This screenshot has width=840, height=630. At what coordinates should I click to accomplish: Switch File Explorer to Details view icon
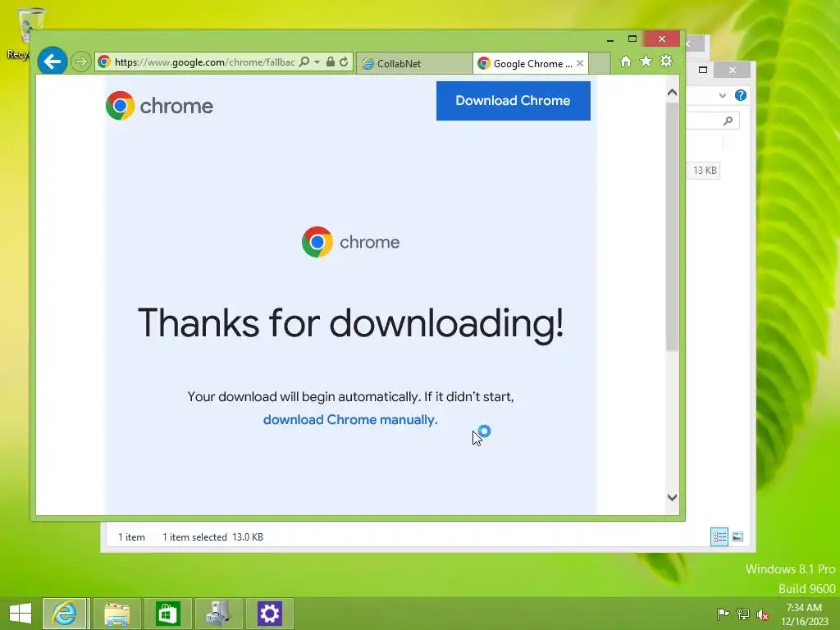tap(719, 536)
